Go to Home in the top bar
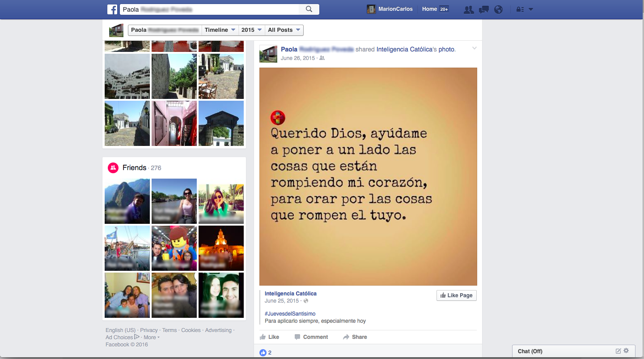 429,9
